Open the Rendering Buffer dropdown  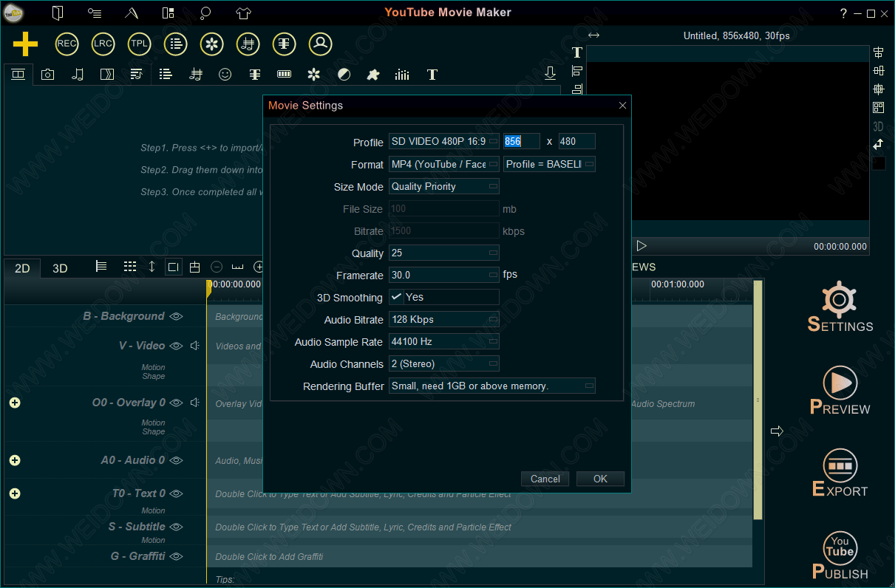click(492, 386)
